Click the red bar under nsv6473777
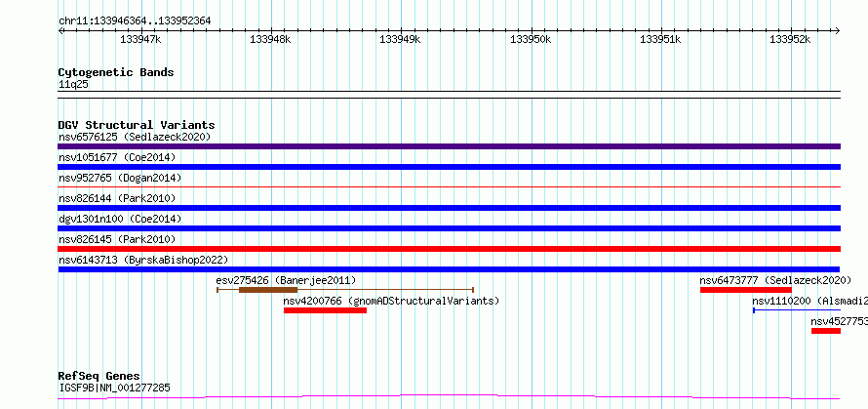Image resolution: width=868 pixels, height=409 pixels. point(746,290)
